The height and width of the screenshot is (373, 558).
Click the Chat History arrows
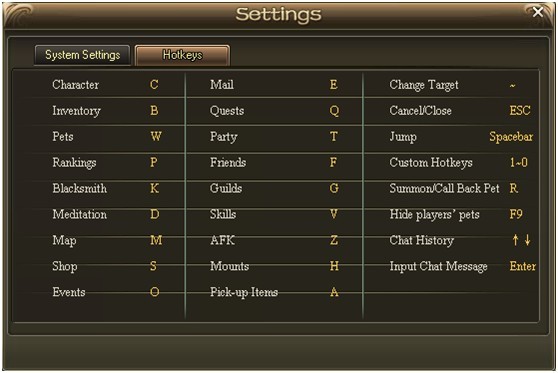[521, 240]
